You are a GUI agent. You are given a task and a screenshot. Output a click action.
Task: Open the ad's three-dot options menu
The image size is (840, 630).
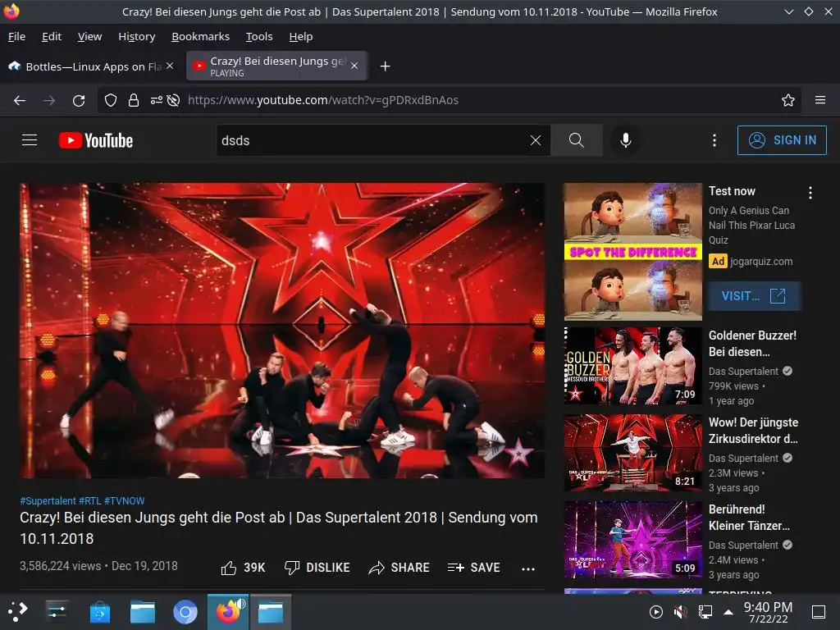pos(810,193)
